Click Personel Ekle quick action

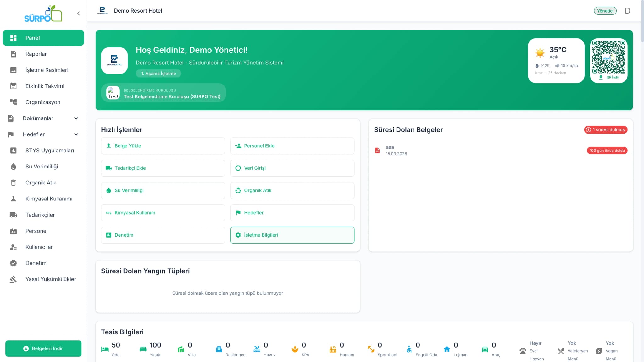pyautogui.click(x=292, y=146)
